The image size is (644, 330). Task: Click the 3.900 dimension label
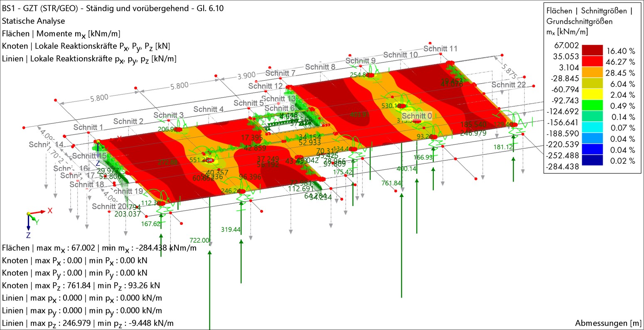point(246,76)
